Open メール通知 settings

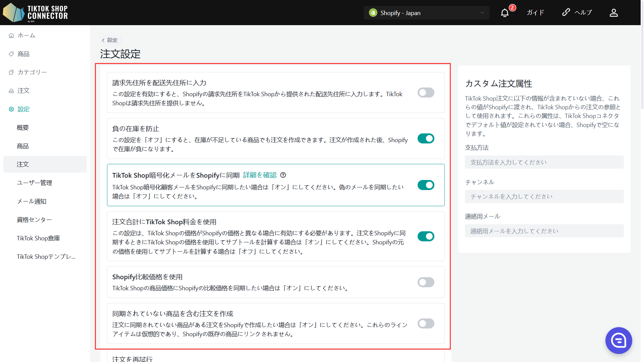tap(32, 201)
